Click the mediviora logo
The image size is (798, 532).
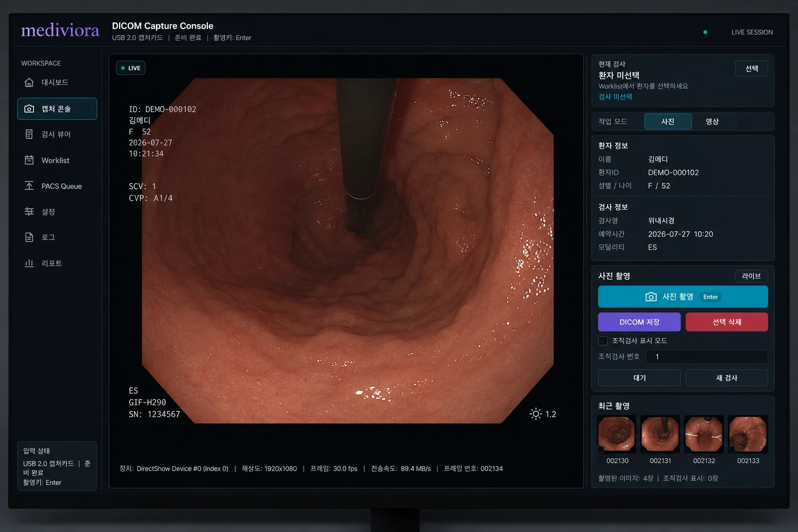click(60, 30)
